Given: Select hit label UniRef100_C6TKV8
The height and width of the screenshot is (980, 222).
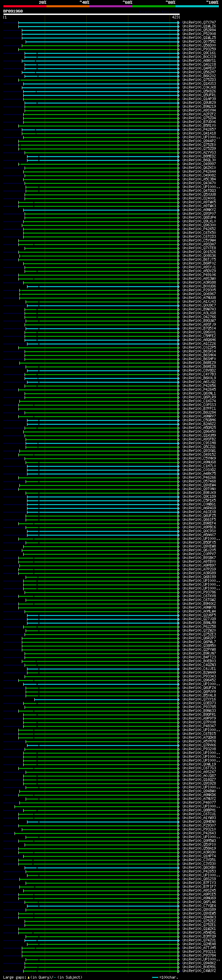Looking at the screenshot, I should coord(199,596).
